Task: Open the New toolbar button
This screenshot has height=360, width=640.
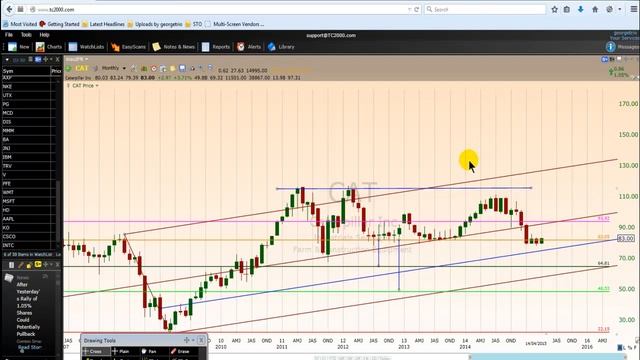Action: point(19,47)
